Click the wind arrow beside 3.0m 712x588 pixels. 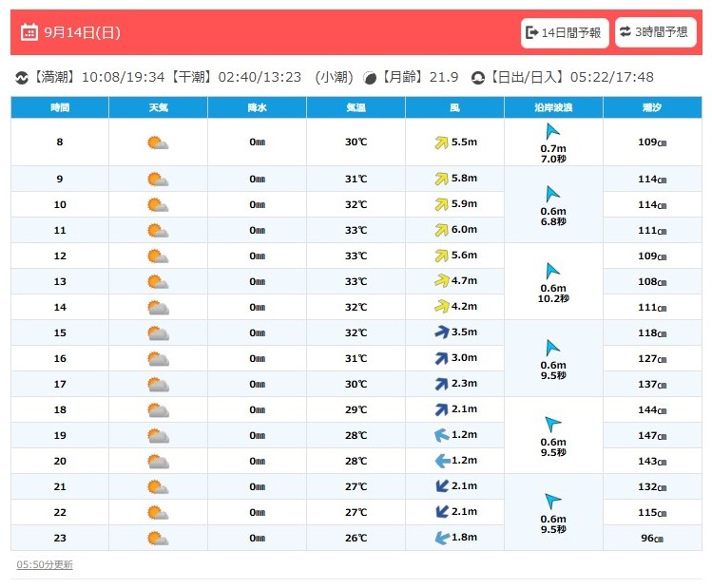[441, 358]
